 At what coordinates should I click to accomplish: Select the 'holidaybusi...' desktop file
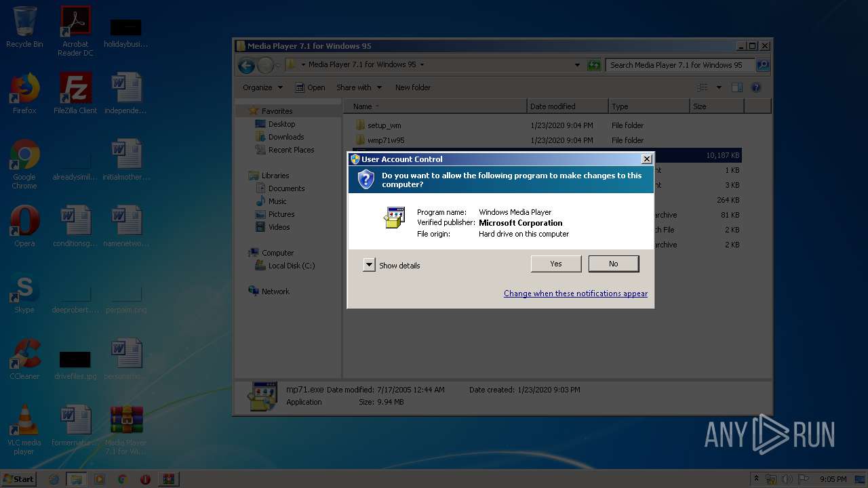pos(125,34)
